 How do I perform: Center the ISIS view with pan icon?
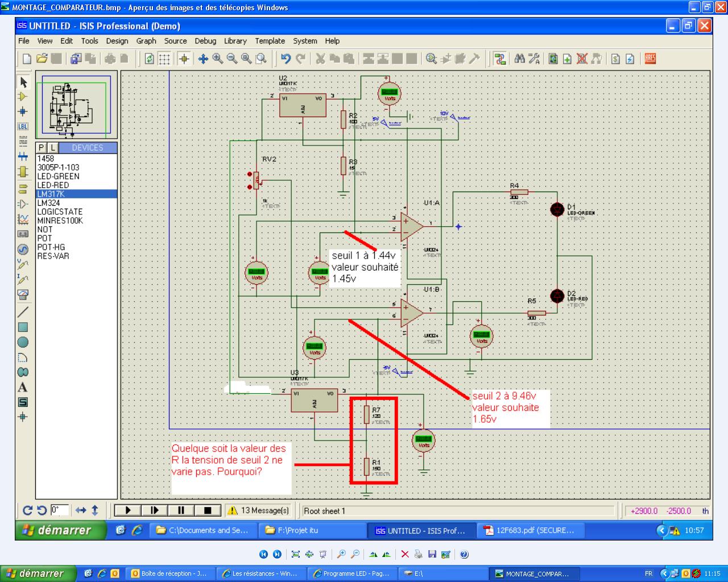point(203,59)
